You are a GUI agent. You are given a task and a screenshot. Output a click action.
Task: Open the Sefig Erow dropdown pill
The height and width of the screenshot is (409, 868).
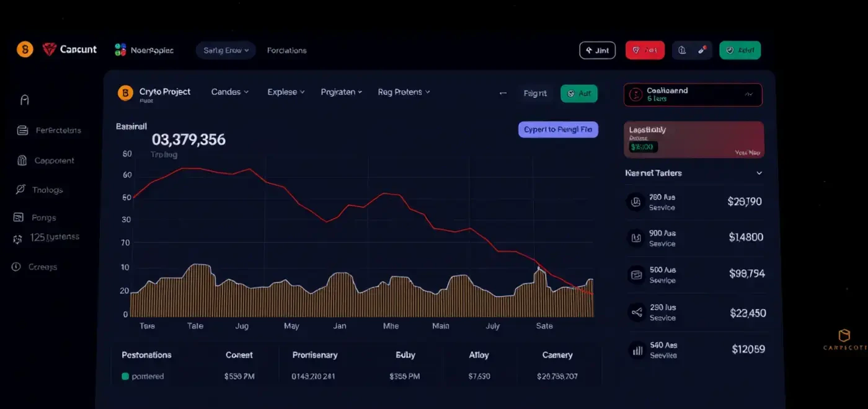226,50
